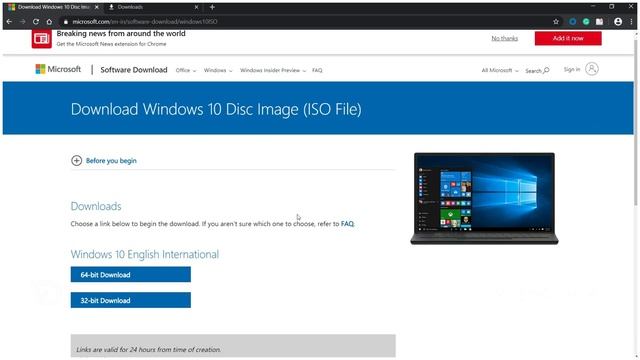Click the Microsoft logo
640x360 pixels.
(58, 69)
